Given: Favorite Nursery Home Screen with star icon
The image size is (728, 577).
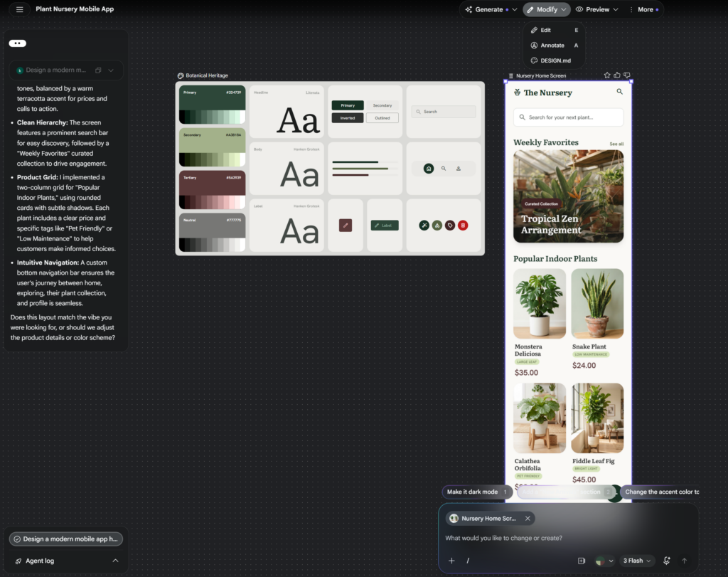Looking at the screenshot, I should (607, 75).
